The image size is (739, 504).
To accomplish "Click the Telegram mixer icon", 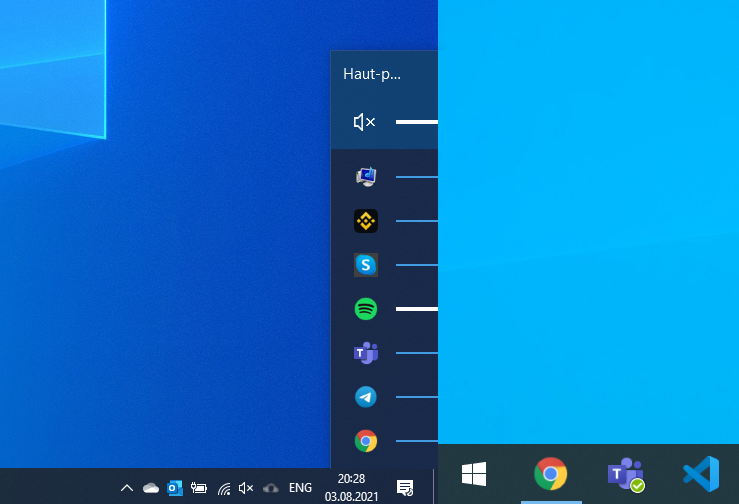I will click(366, 397).
